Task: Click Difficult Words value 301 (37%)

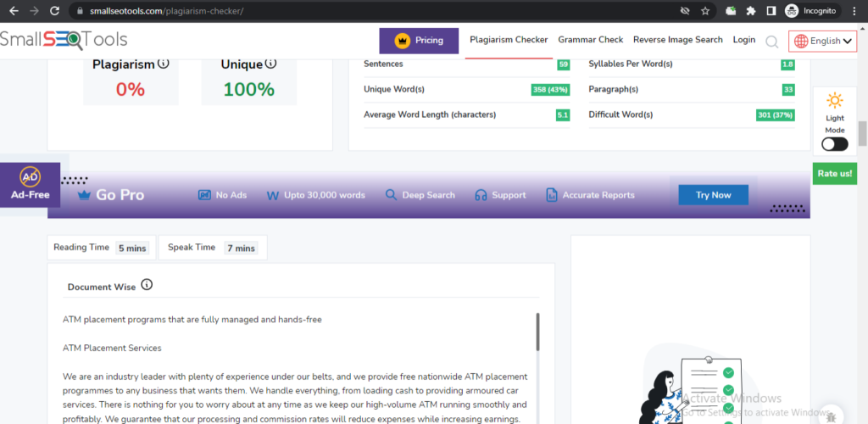Action: click(x=776, y=115)
